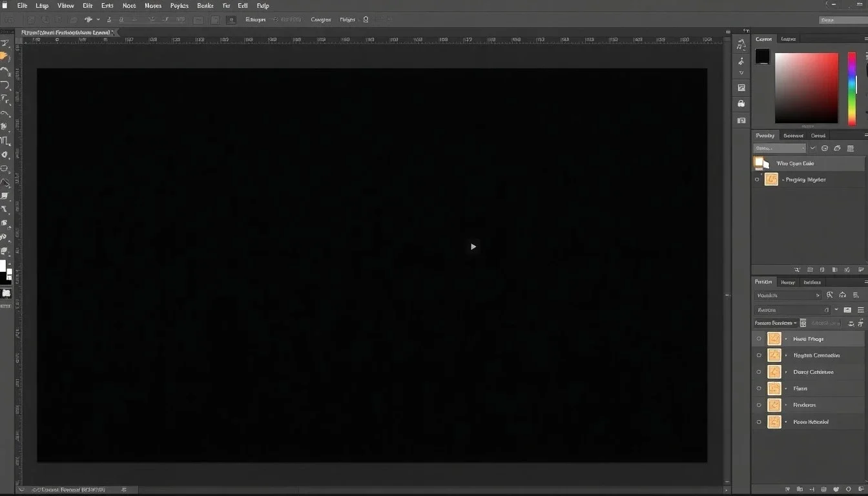Click the search filter icon in layers panel
This screenshot has width=868, height=496.
829,295
